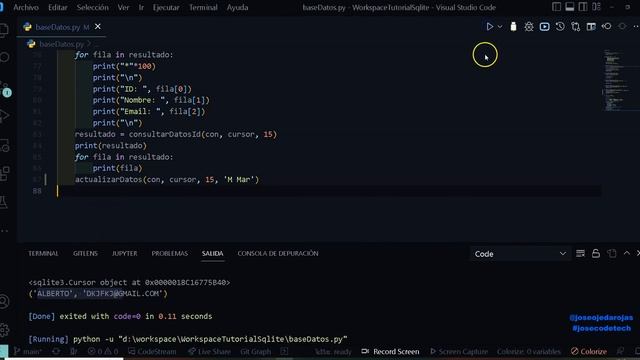This screenshot has height=360, width=640.
Task: Open the file history clock icon
Action: [560, 27]
